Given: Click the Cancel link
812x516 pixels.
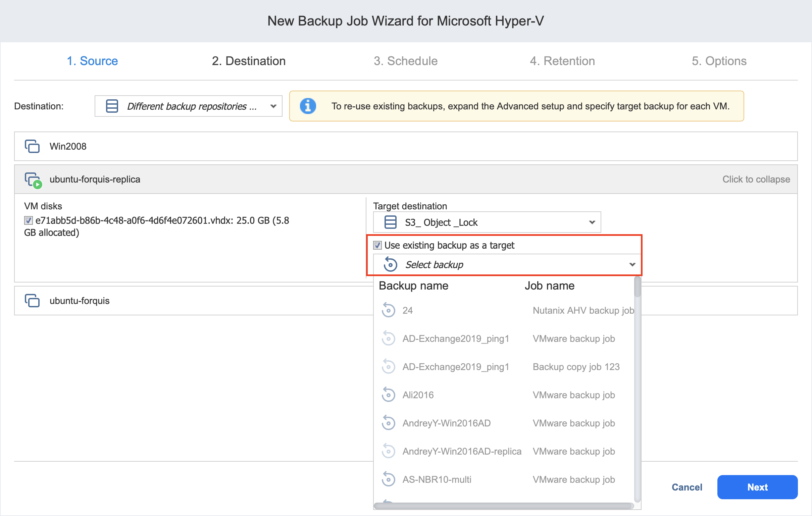Looking at the screenshot, I should 687,487.
